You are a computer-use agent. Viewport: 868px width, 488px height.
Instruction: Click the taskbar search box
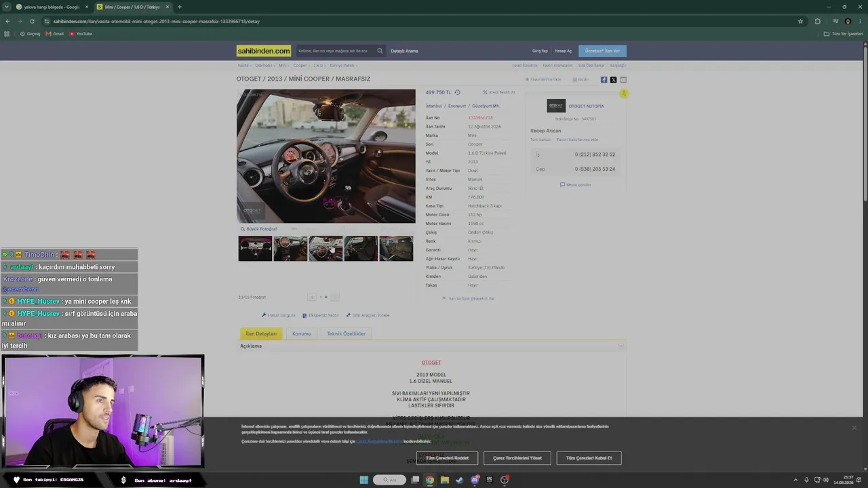tap(389, 480)
